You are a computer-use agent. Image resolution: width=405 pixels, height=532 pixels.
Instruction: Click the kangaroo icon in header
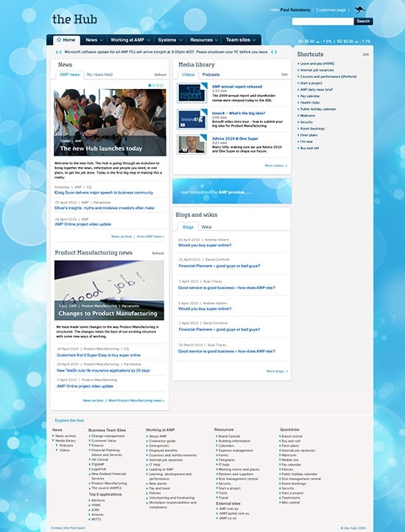coord(360,10)
